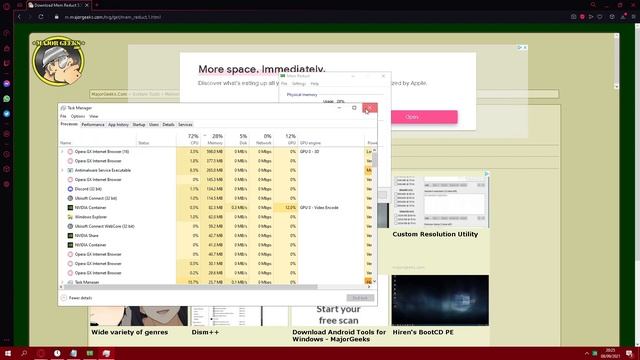Expand the Antimalware Service Executable row
Screen dimensions: 640x360
tap(62, 170)
